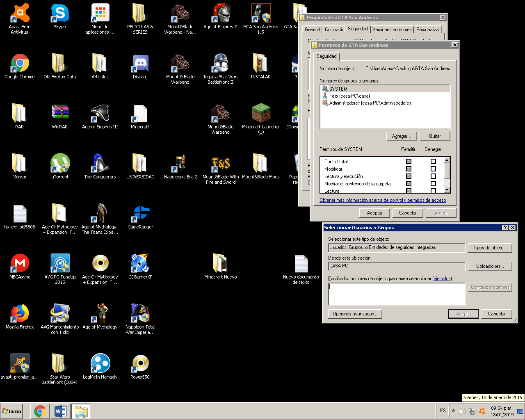The image size is (525, 420).
Task: Select the Jugar a Star Wars Battlefront II icon
Action: coord(221,69)
